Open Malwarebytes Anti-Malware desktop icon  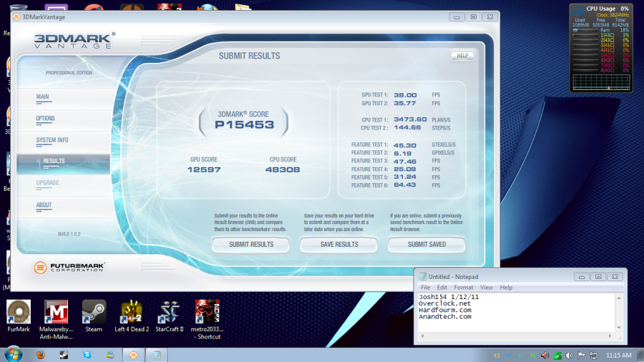(56, 319)
